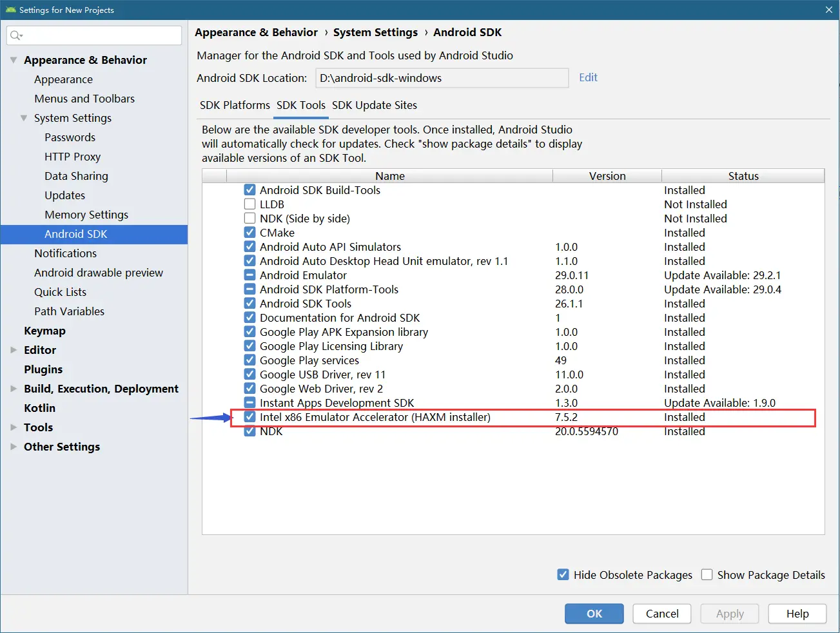Select Android SDK tree item
Image resolution: width=840 pixels, height=633 pixels.
pyautogui.click(x=94, y=234)
